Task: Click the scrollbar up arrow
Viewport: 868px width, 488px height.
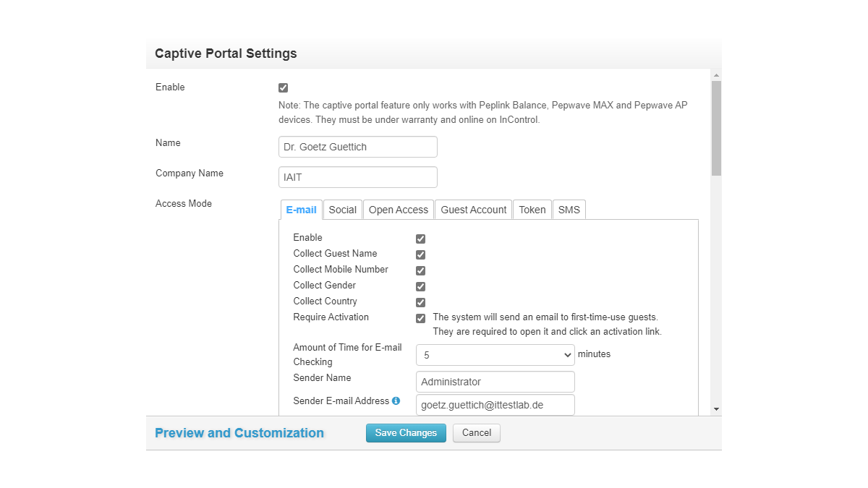Action: (716, 75)
